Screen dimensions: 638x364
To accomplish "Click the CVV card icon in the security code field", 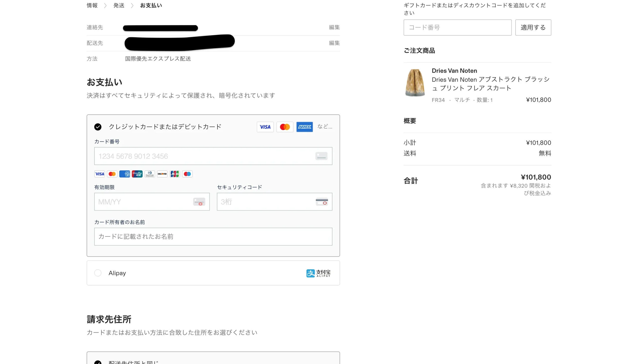I will click(x=321, y=202).
